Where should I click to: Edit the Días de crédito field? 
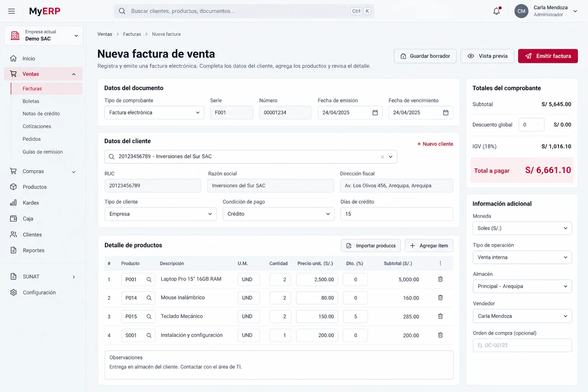click(397, 214)
